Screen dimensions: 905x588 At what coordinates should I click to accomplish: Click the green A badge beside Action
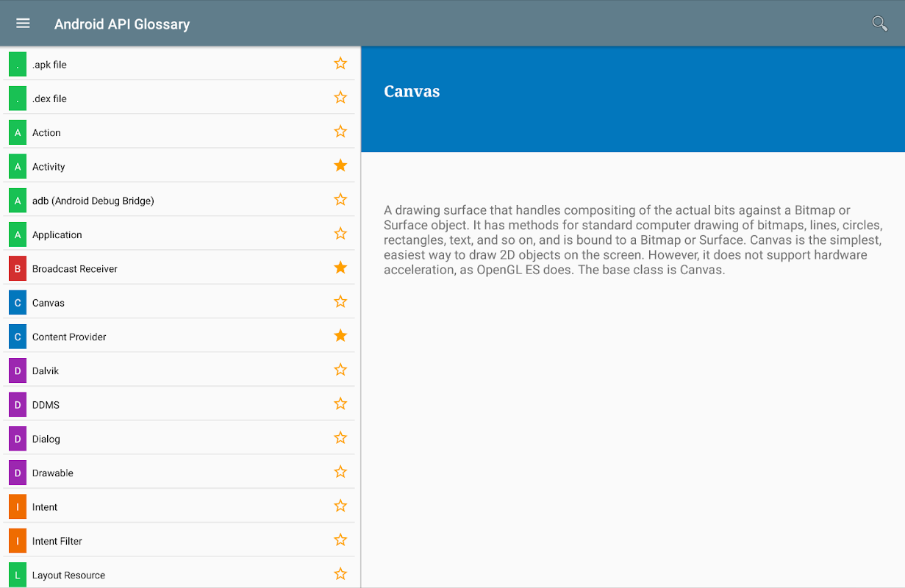coord(18,132)
